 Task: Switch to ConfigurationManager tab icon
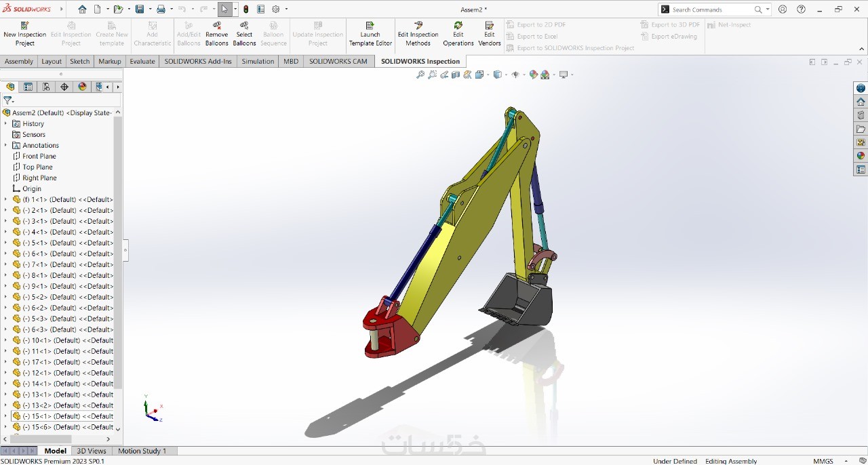coord(46,87)
